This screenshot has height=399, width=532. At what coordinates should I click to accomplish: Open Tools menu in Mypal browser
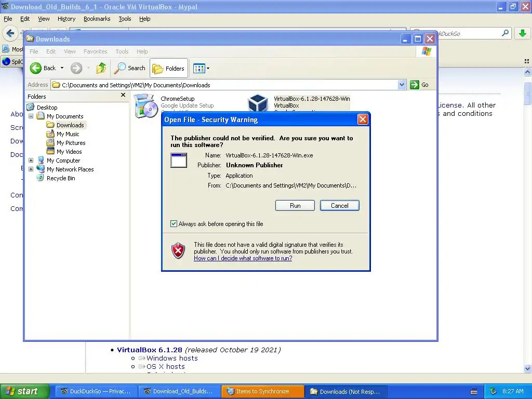click(x=125, y=19)
